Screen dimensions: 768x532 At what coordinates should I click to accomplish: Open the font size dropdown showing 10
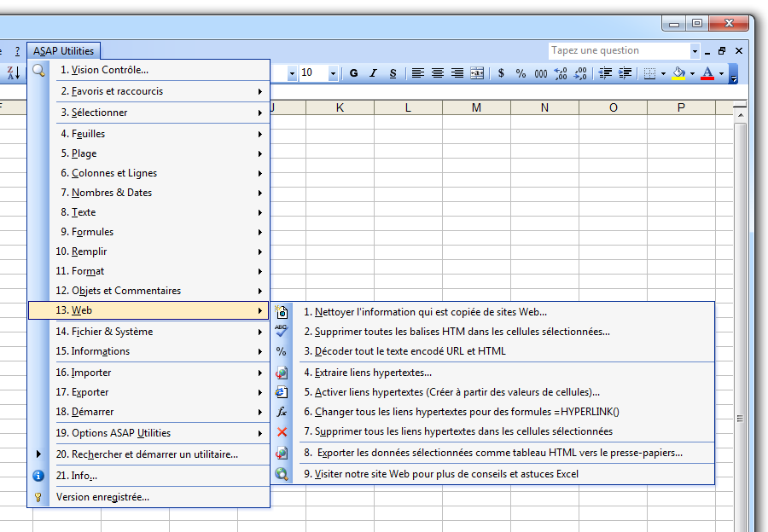[333, 73]
